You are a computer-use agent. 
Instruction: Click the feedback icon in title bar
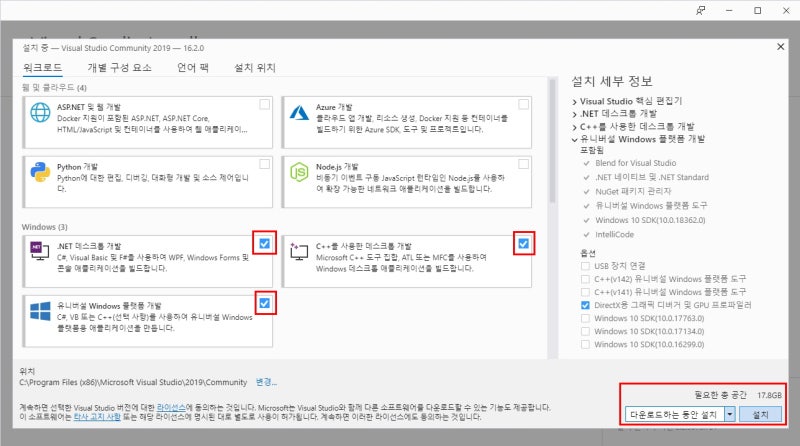coord(701,10)
